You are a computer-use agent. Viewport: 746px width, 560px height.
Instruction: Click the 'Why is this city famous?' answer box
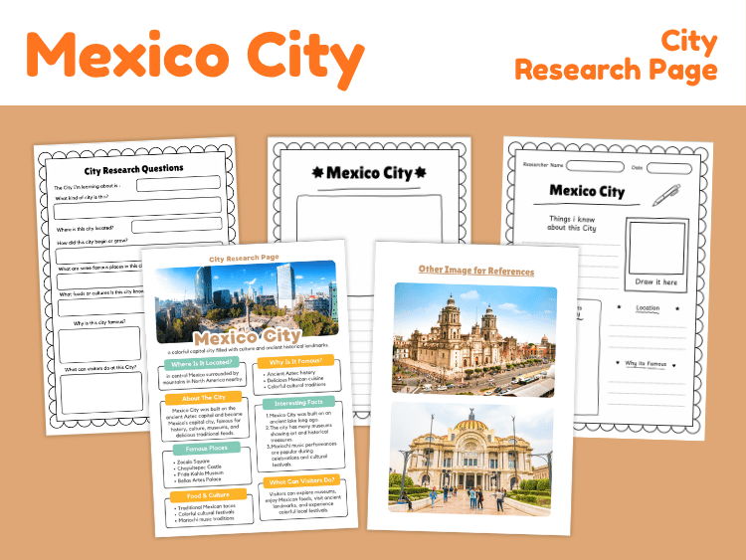pyautogui.click(x=99, y=344)
